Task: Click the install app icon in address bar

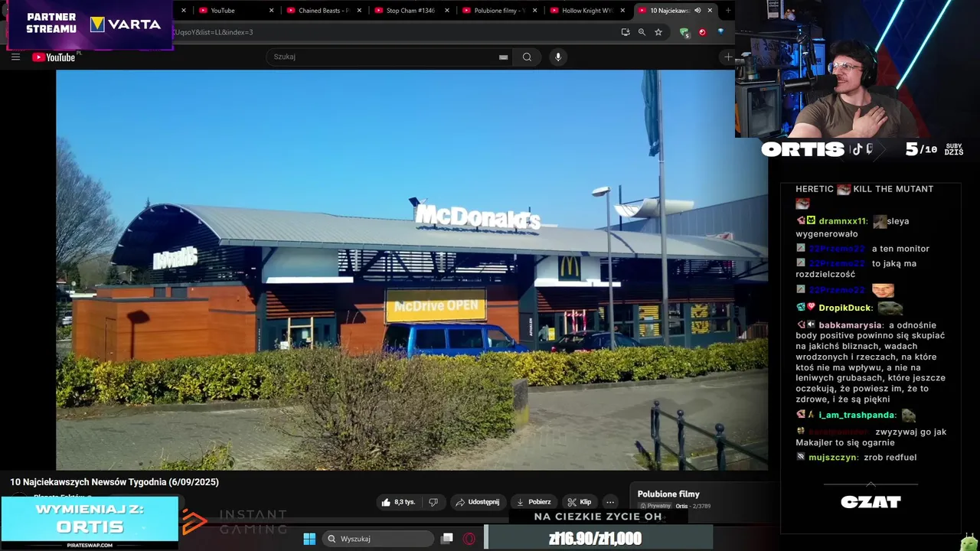Action: tap(626, 32)
